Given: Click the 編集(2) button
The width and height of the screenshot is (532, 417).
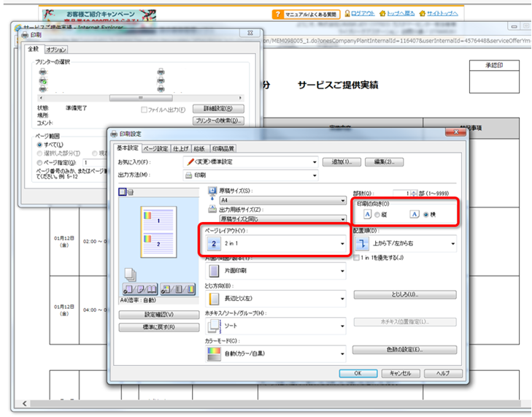Looking at the screenshot, I should [384, 162].
